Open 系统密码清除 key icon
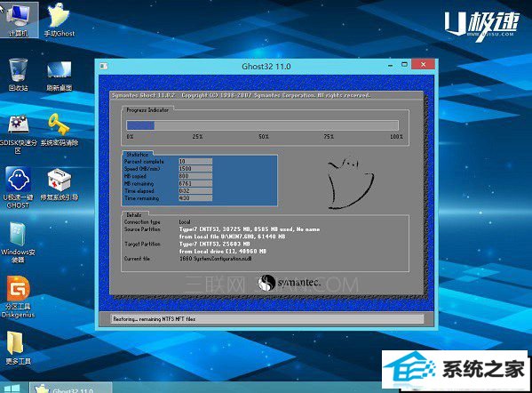 [60, 131]
